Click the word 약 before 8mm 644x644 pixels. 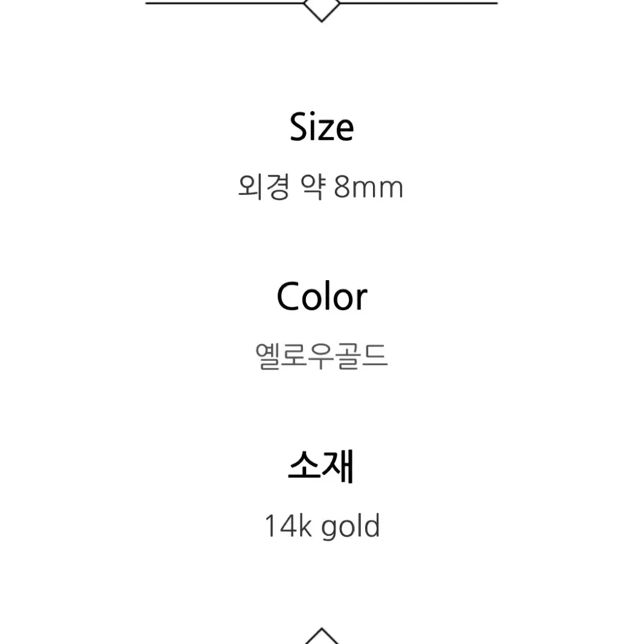313,187
